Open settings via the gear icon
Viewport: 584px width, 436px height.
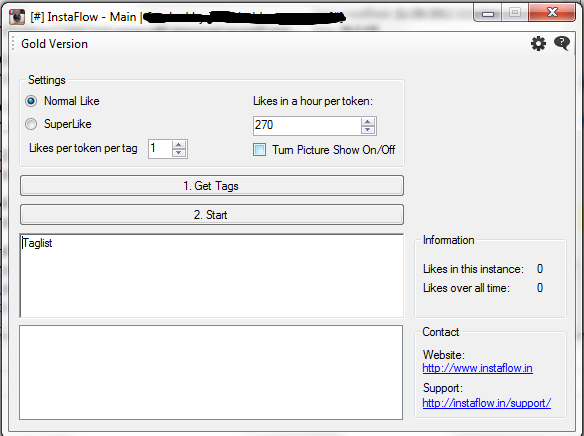[538, 44]
